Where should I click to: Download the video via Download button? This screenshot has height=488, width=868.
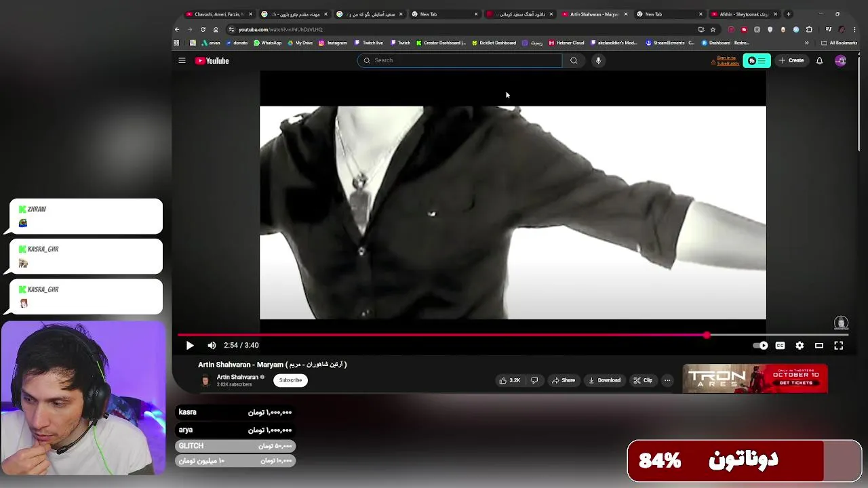(x=604, y=380)
